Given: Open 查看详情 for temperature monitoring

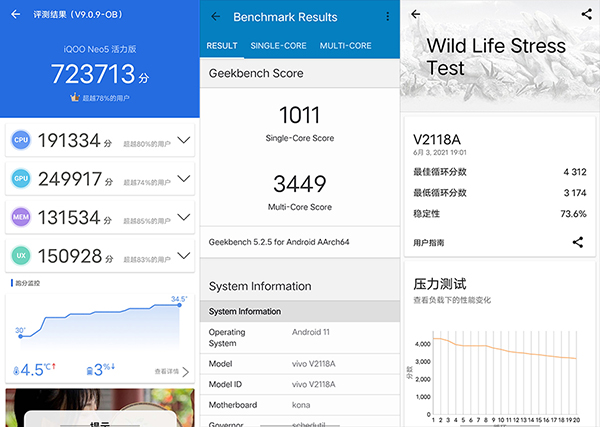Looking at the screenshot, I should click(170, 371).
